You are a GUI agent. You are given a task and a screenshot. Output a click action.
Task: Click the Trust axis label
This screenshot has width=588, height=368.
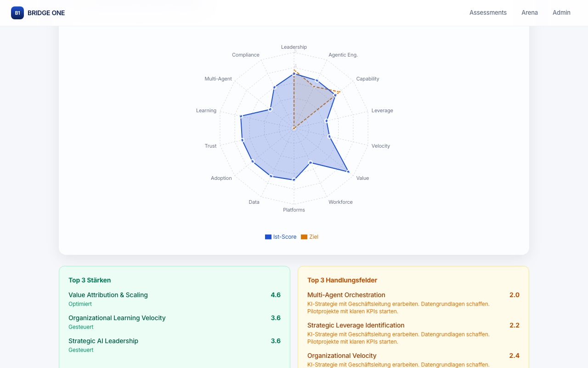coord(210,146)
